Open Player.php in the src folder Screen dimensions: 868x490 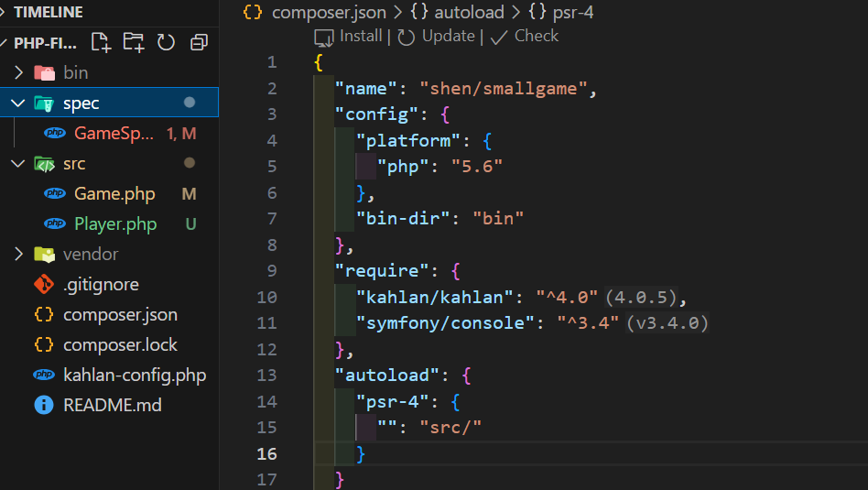tap(115, 223)
